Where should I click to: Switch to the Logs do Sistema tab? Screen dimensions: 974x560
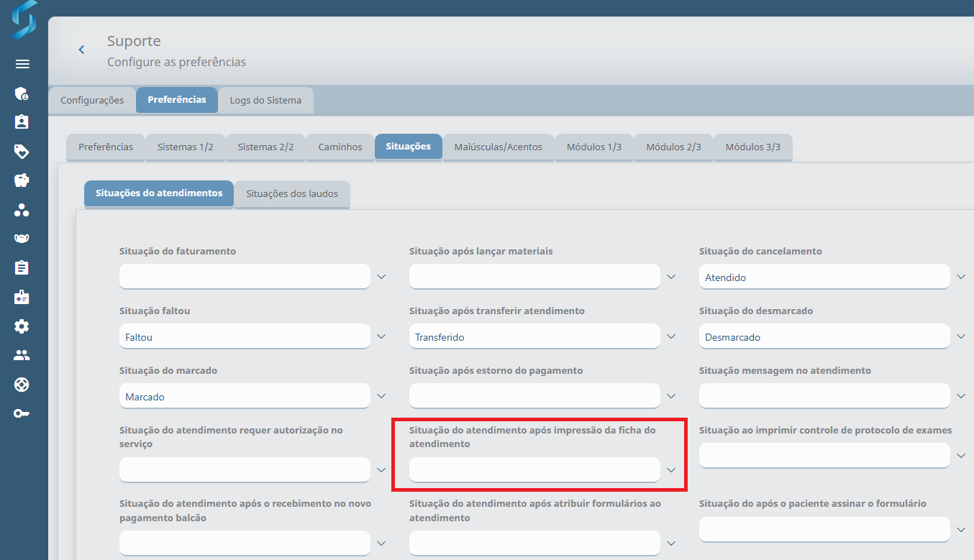click(265, 101)
